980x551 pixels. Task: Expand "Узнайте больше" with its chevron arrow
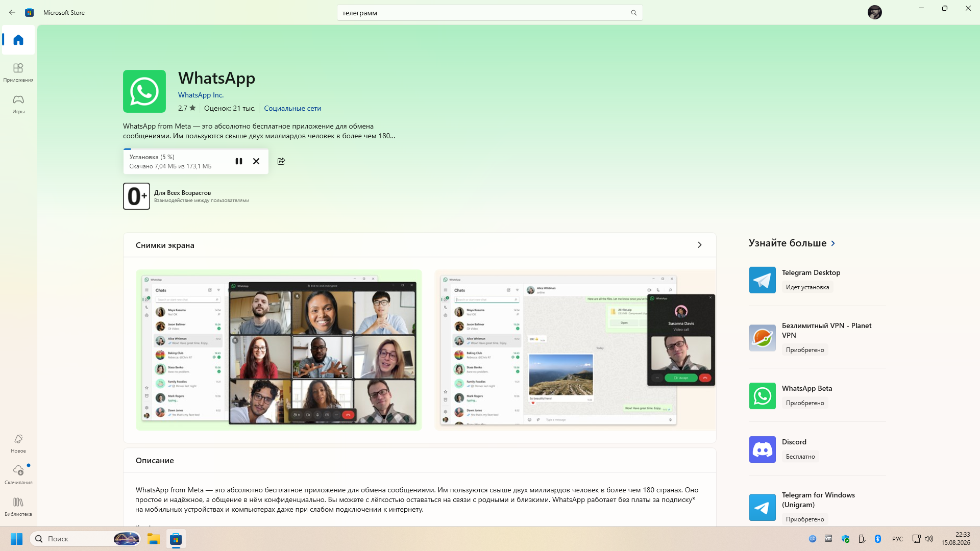(x=833, y=243)
